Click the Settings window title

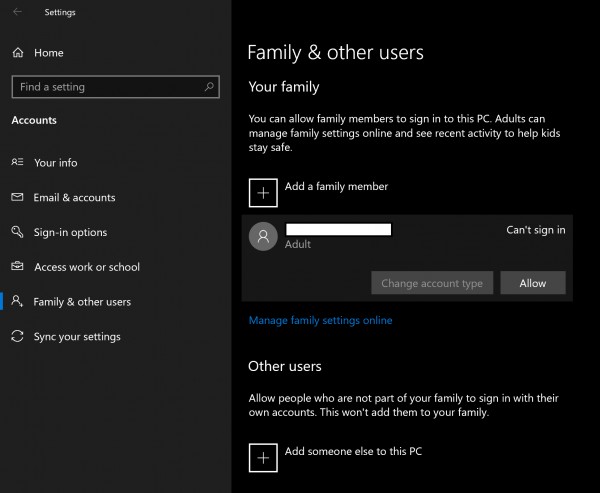[x=60, y=12]
